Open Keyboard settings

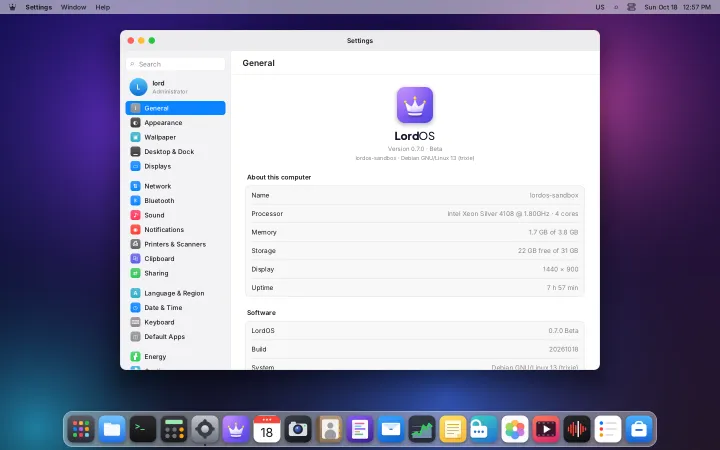175,322
